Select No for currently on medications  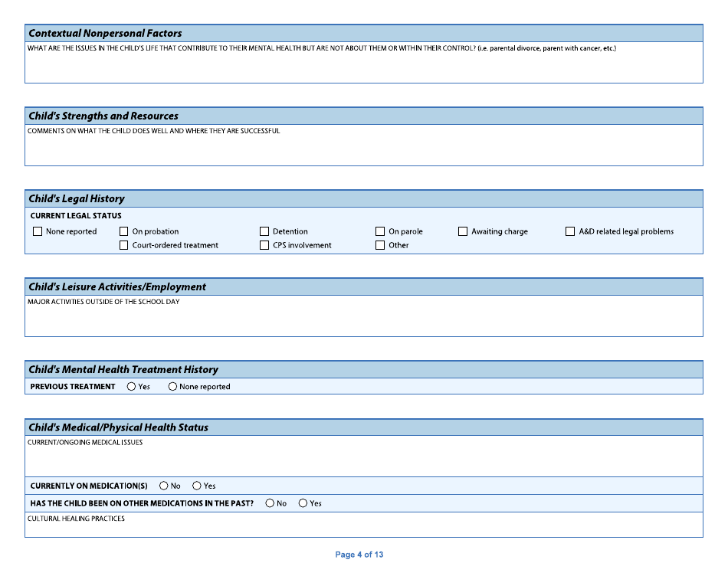point(163,485)
